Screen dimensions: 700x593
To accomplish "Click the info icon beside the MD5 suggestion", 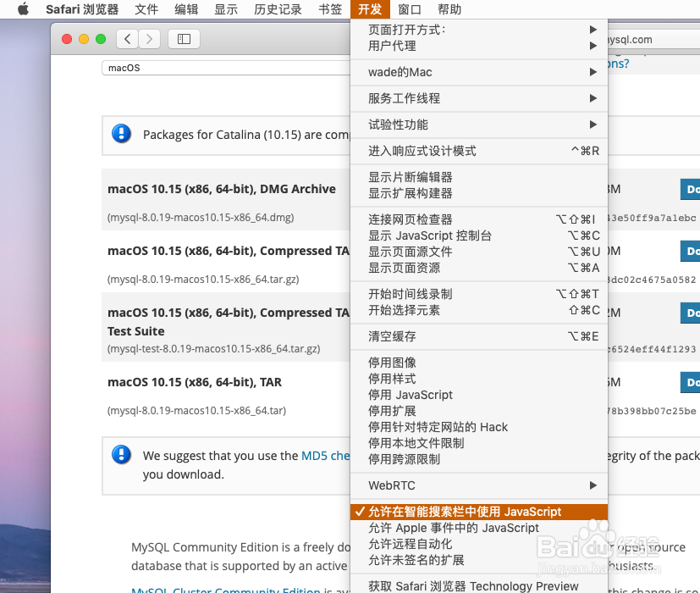I will click(121, 454).
